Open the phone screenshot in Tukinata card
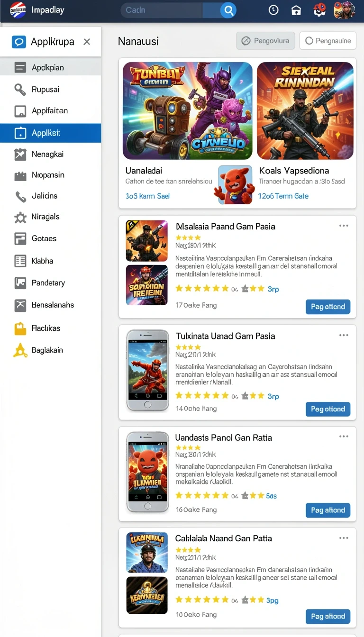 point(147,371)
